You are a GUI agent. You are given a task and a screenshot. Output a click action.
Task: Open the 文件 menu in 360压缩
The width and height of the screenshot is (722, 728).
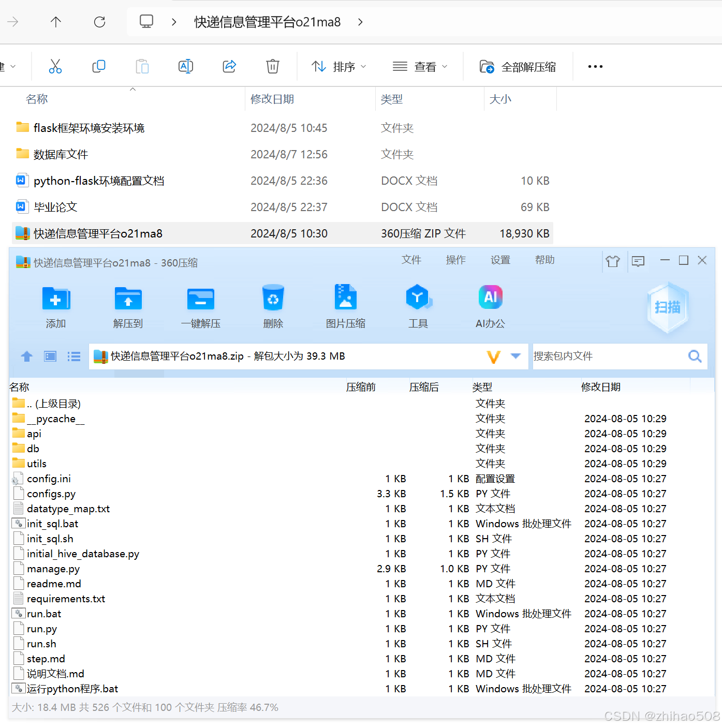[x=411, y=260]
